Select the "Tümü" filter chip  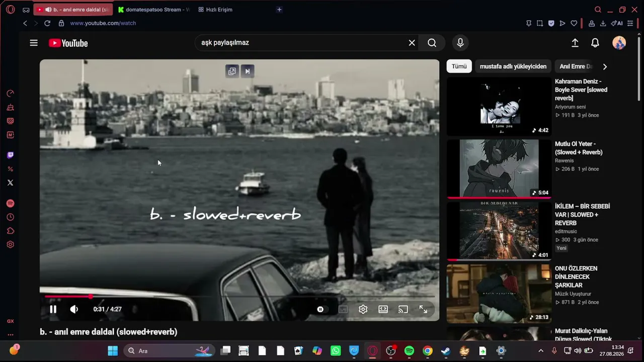459,66
